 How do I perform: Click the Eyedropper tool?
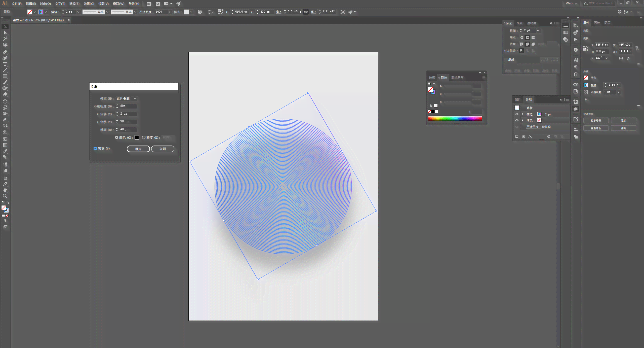coord(5,151)
